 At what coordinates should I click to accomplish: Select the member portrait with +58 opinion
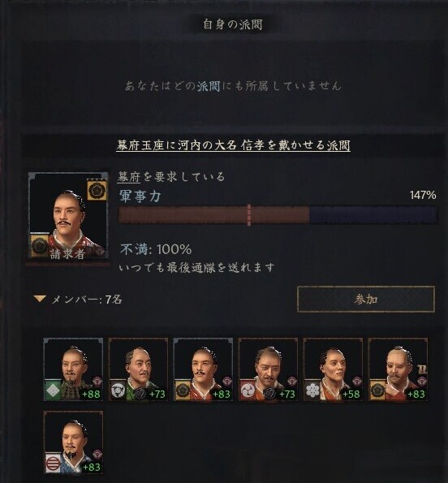pyautogui.click(x=333, y=369)
